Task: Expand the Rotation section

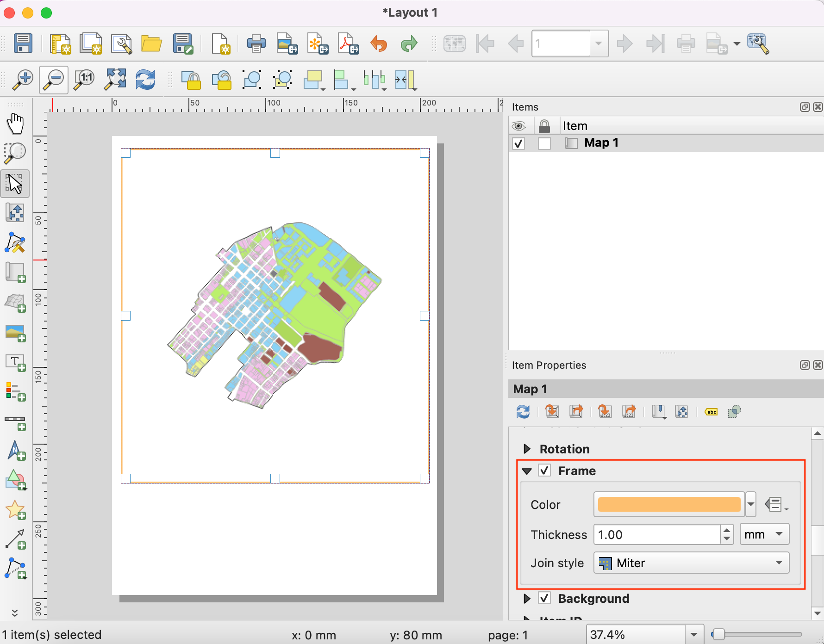Action: [x=527, y=449]
